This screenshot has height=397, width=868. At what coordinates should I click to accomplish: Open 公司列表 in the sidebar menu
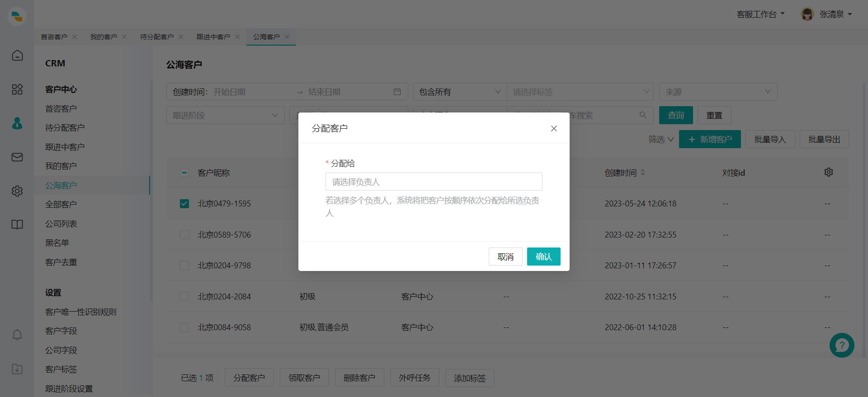pos(61,224)
